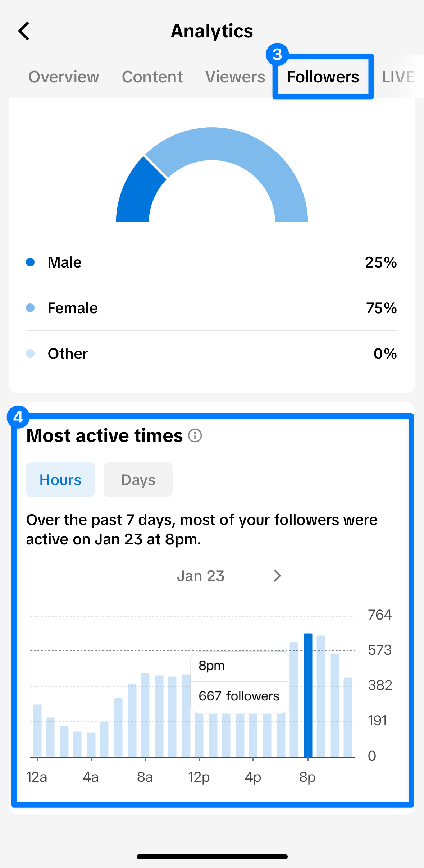Image resolution: width=424 pixels, height=868 pixels.
Task: Open the Content tab
Action: pyautogui.click(x=152, y=77)
